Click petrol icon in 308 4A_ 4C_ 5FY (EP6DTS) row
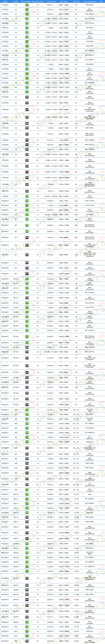Screen dimensions: 105x644 coord(27,433)
